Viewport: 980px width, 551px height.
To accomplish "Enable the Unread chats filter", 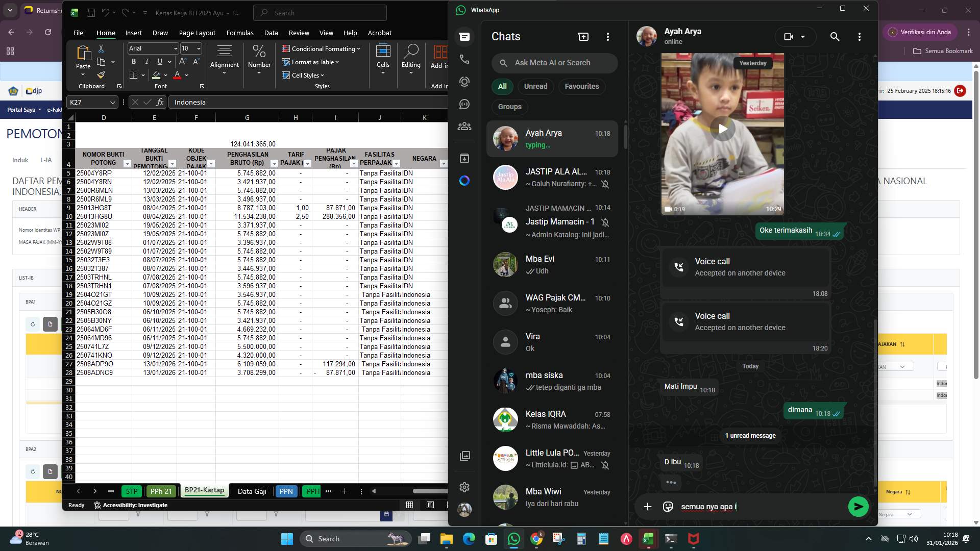I will tap(535, 86).
